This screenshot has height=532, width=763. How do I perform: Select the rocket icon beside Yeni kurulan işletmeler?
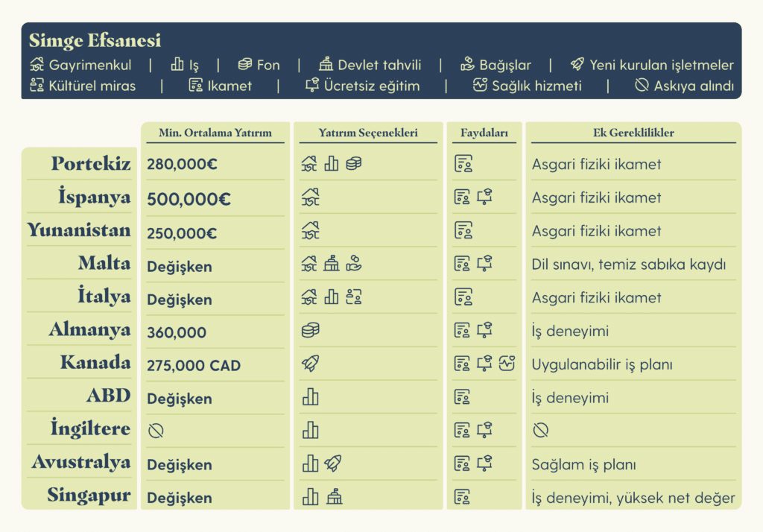click(577, 65)
